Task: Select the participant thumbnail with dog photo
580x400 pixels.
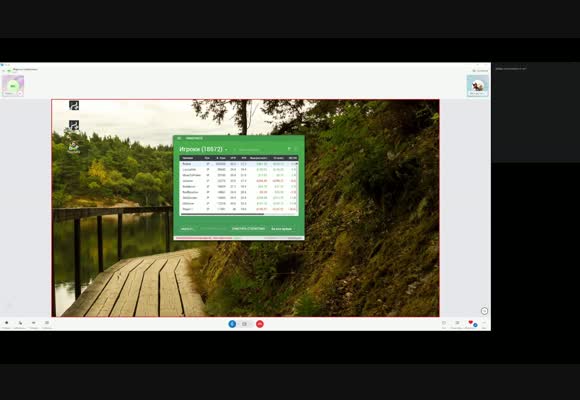Action: (x=477, y=86)
